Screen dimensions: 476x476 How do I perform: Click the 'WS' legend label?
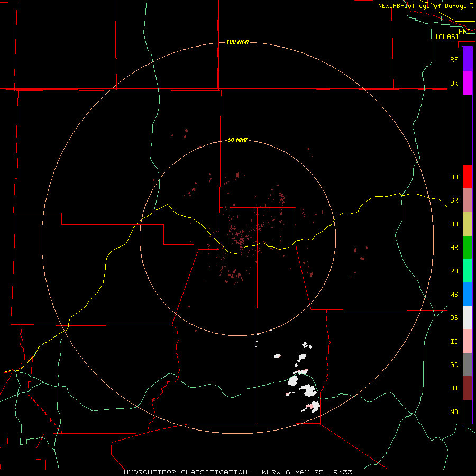454,295
